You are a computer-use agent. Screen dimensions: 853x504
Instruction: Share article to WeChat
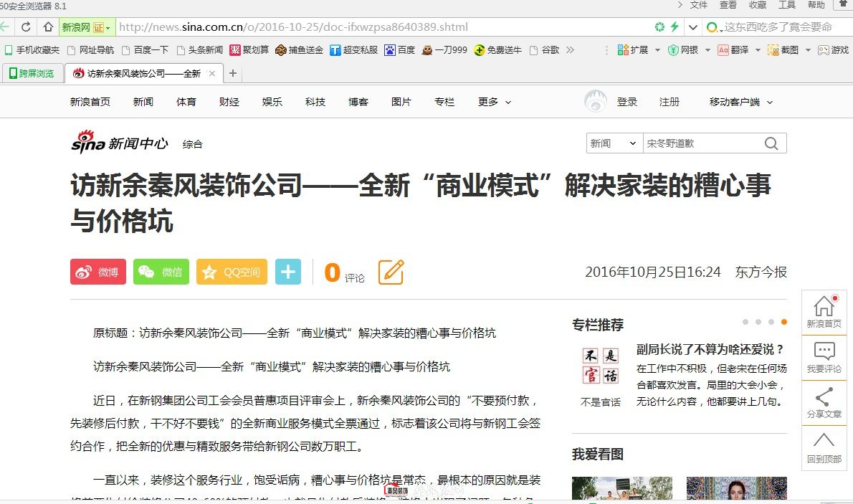161,272
